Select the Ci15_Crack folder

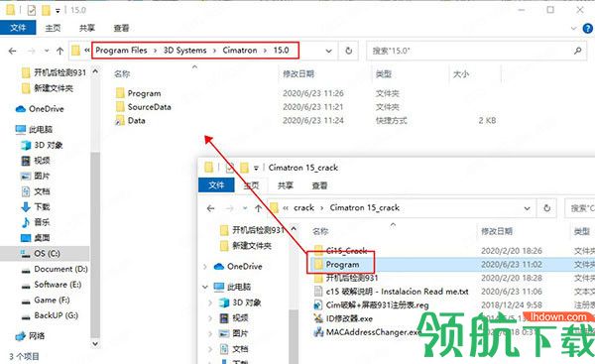pyautogui.click(x=341, y=251)
